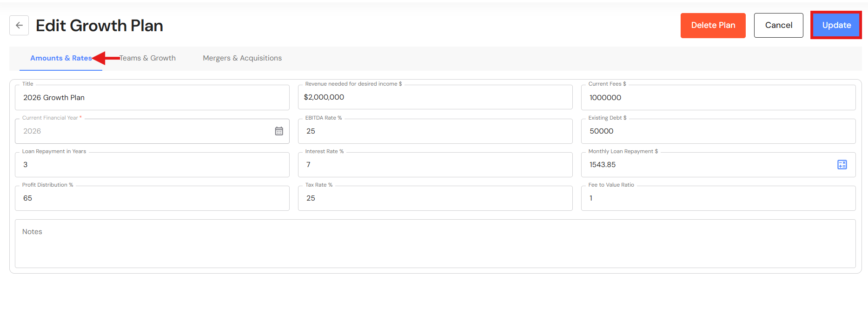
Task: Edit the Tax Rate % field
Action: pyautogui.click(x=435, y=198)
